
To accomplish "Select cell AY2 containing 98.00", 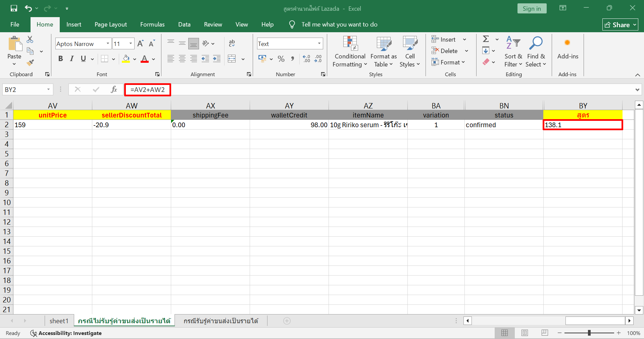I will (x=289, y=125).
